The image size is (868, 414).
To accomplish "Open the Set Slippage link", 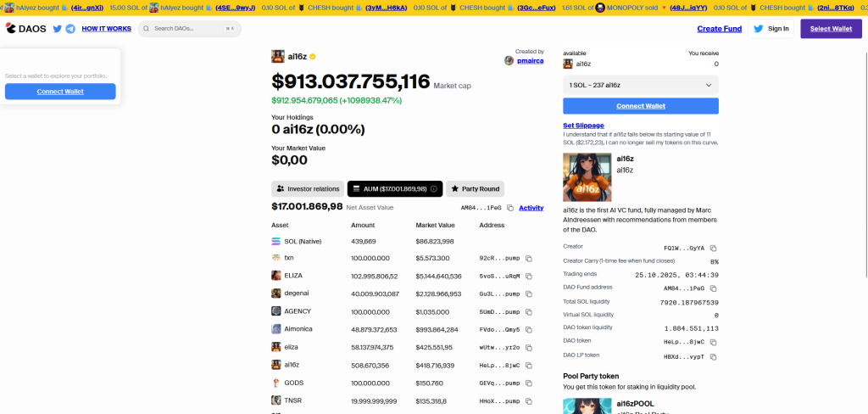I will (583, 126).
